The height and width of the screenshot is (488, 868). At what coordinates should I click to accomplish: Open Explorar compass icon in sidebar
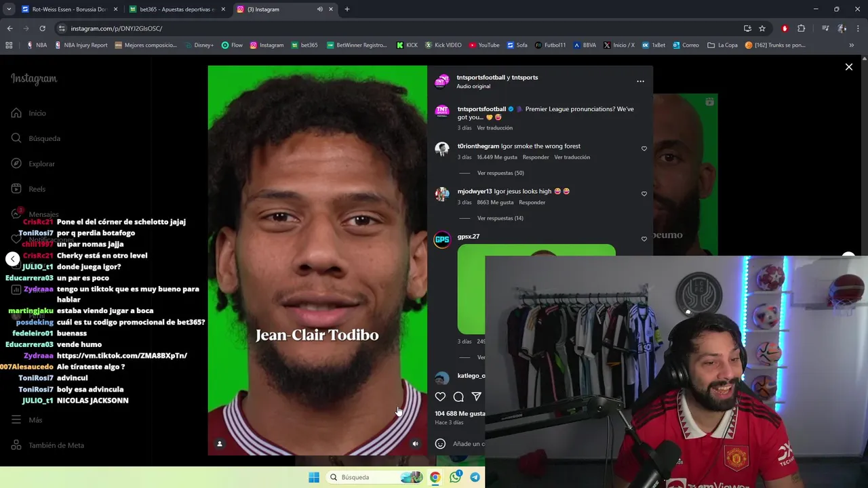point(16,163)
